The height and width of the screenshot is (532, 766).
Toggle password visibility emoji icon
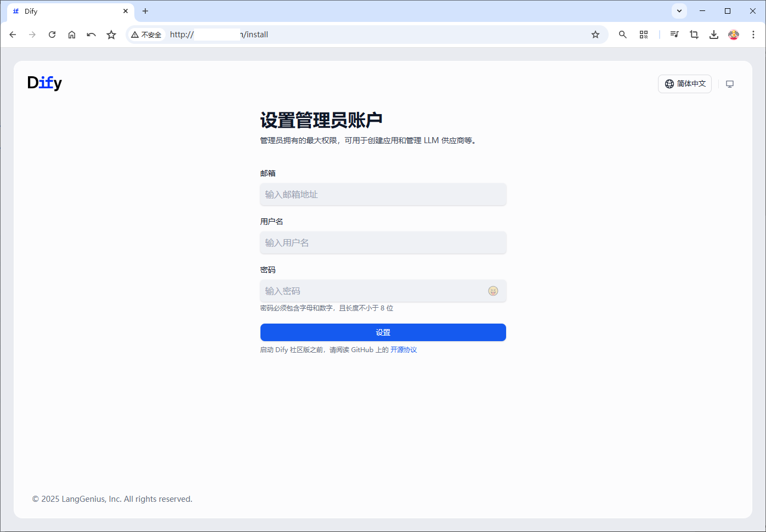pyautogui.click(x=493, y=291)
